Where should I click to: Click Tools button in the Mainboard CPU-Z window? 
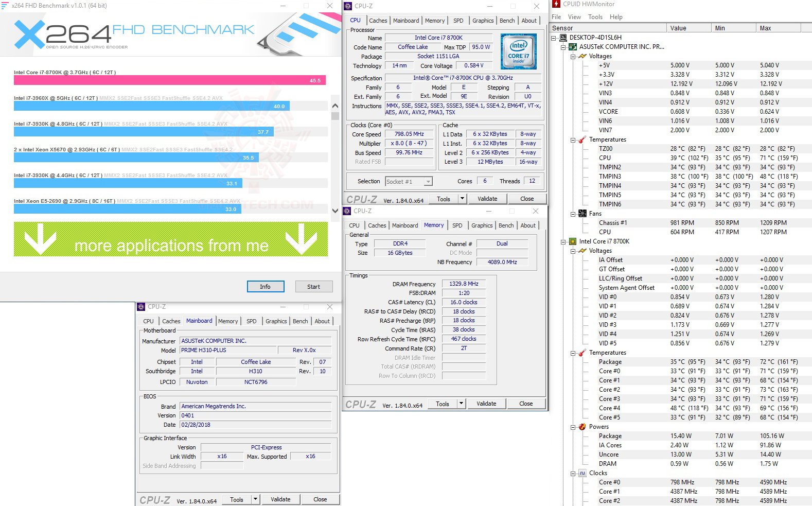tap(237, 499)
